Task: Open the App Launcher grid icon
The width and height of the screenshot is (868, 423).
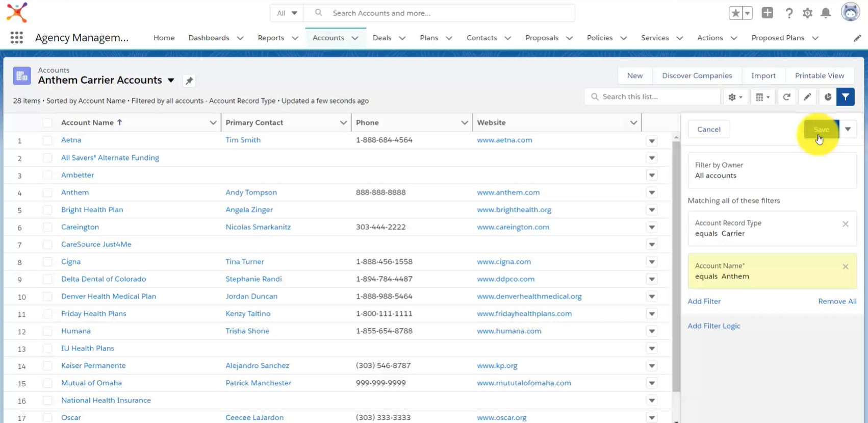Action: 17,37
